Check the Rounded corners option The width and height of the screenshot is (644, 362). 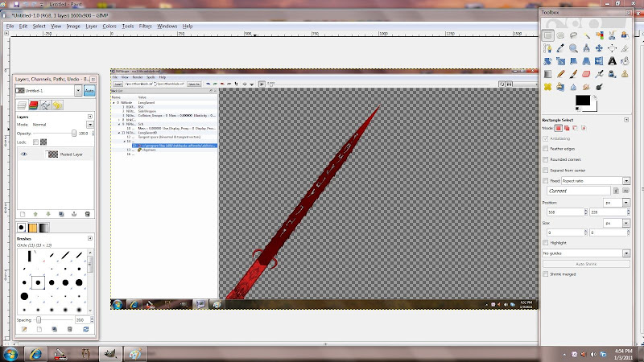click(x=547, y=159)
